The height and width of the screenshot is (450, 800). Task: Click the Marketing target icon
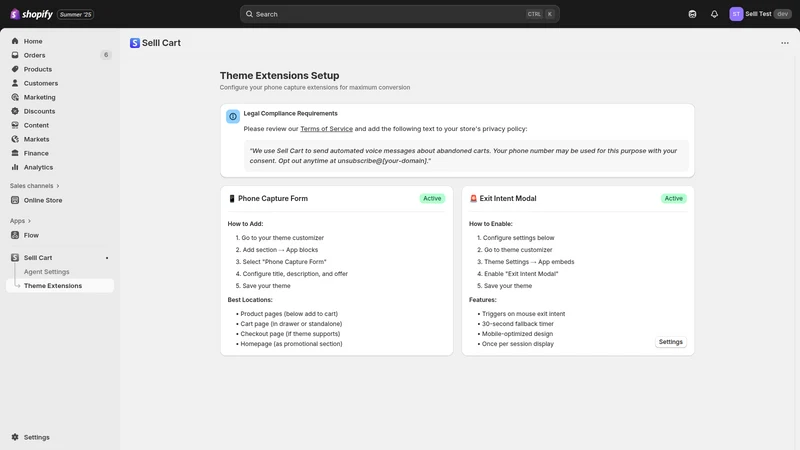point(15,97)
